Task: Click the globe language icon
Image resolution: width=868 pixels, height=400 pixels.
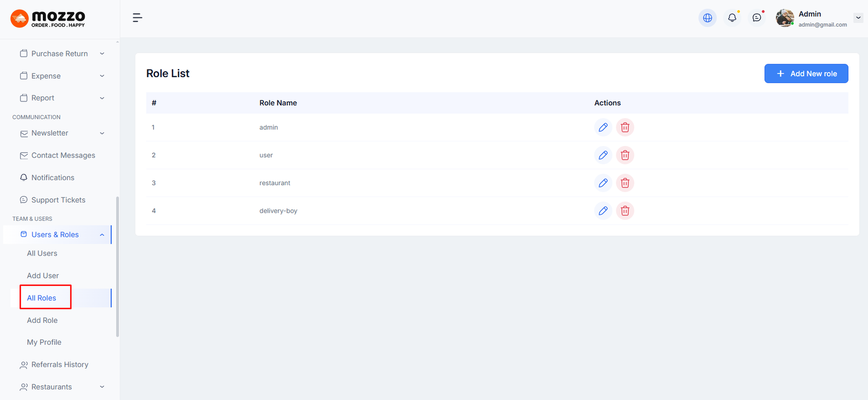Action: tap(707, 18)
